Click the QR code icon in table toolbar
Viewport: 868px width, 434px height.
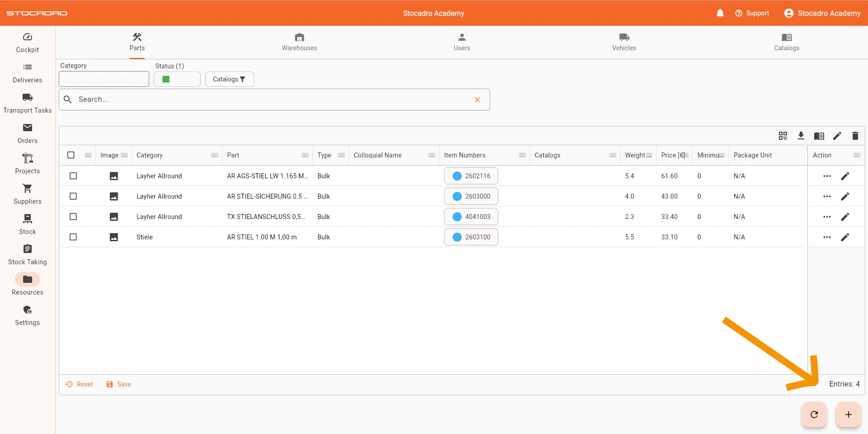pos(783,136)
